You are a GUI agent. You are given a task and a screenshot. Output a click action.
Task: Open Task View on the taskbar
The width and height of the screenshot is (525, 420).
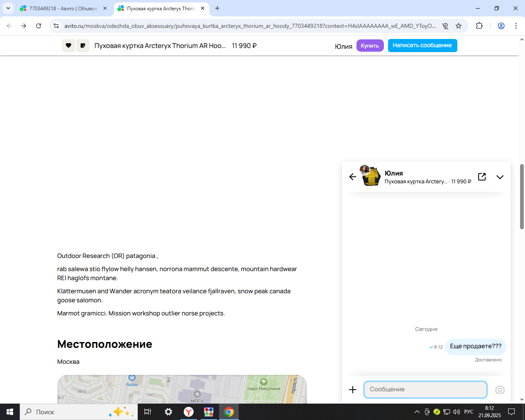148,412
